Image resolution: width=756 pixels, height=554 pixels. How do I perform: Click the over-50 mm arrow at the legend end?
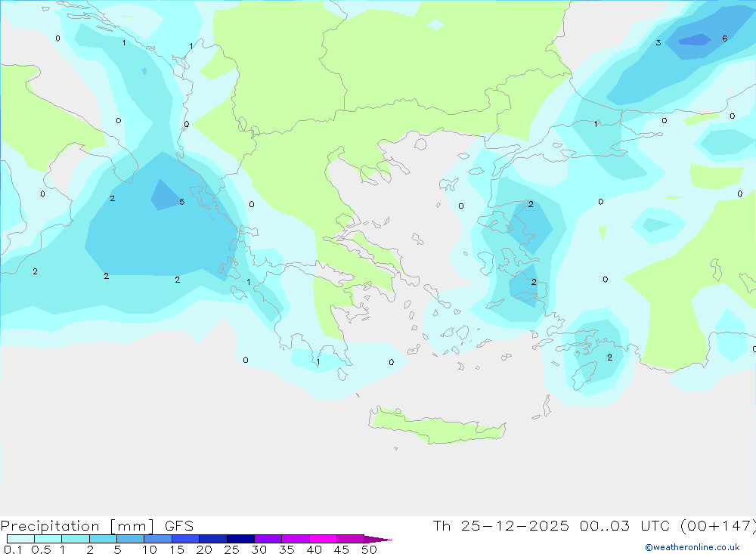[377, 540]
